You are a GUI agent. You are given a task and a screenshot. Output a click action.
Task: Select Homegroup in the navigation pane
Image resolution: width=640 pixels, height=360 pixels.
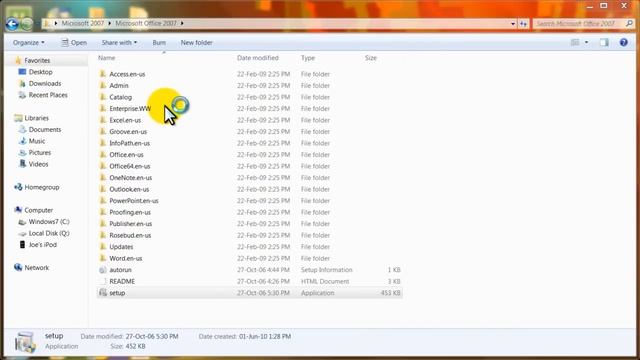coord(42,187)
